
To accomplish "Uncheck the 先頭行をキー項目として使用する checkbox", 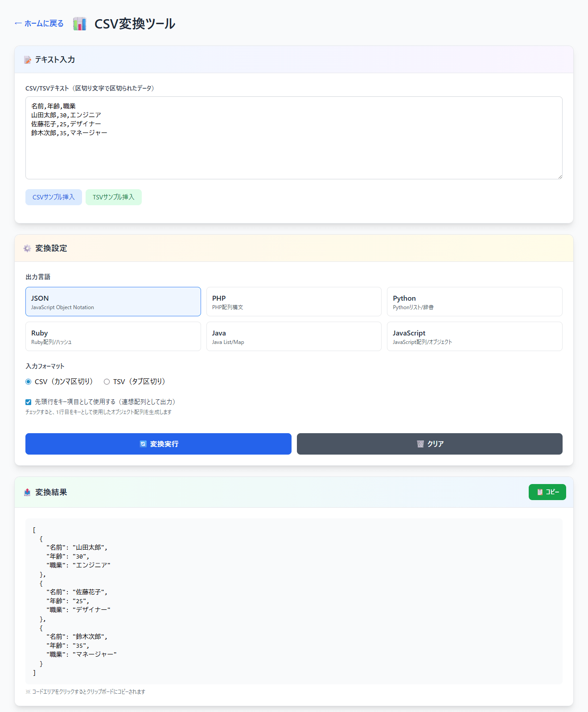I will click(x=29, y=402).
